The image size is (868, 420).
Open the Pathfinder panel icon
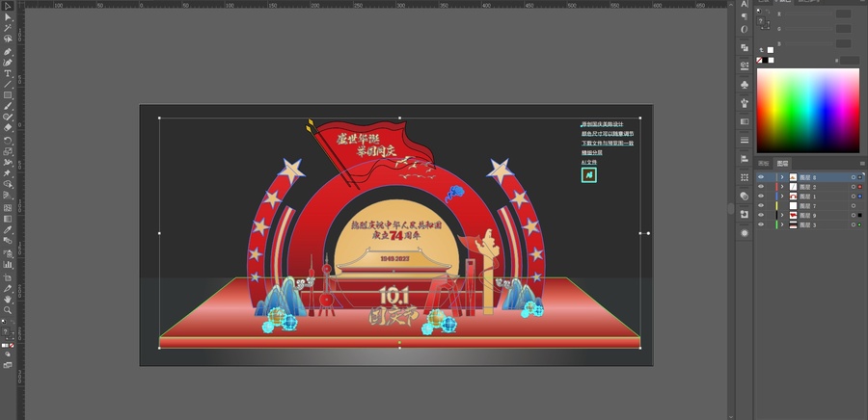click(x=744, y=47)
